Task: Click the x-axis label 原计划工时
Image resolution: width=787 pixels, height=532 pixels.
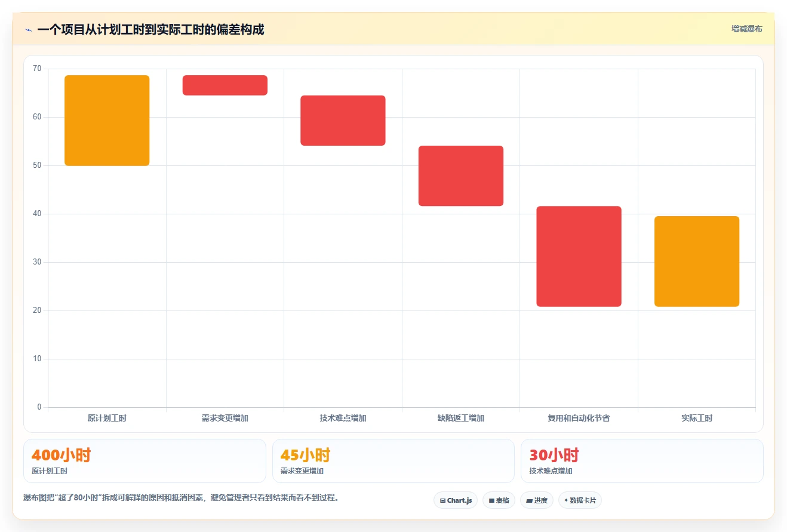Action: (107, 419)
